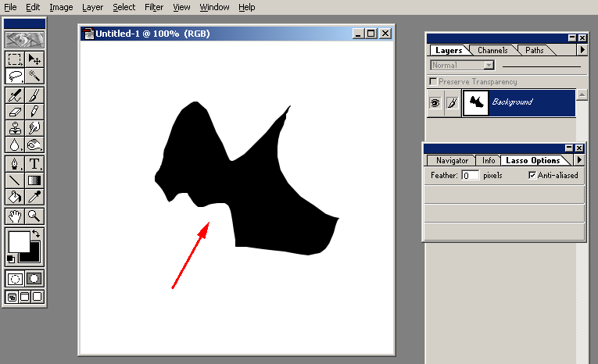Choose standard window screen mode
The width and height of the screenshot is (598, 364).
tap(12, 297)
